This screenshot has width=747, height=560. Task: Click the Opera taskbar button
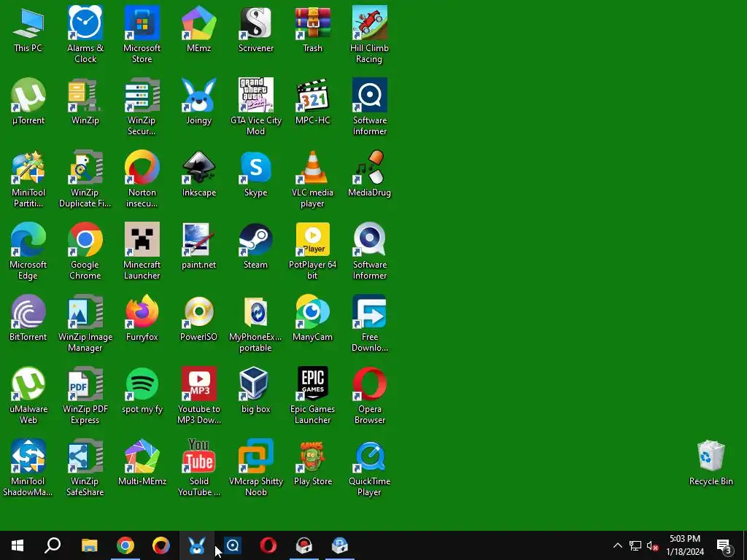tap(268, 545)
